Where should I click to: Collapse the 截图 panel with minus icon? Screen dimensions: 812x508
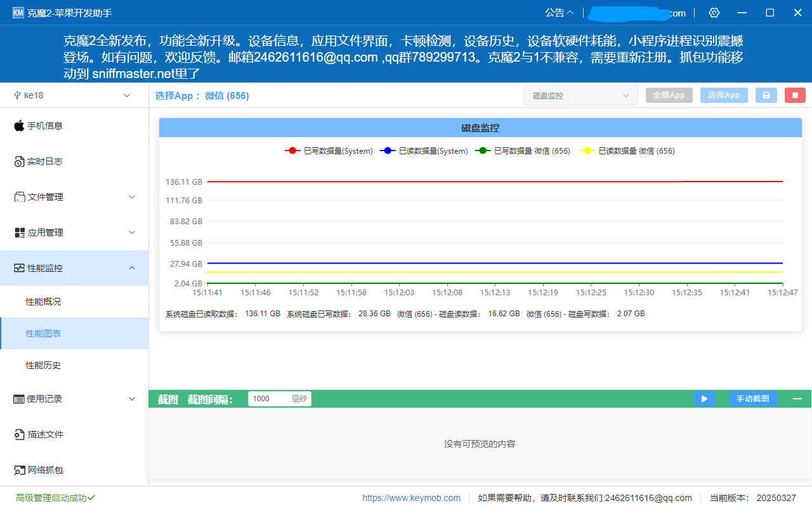(797, 399)
